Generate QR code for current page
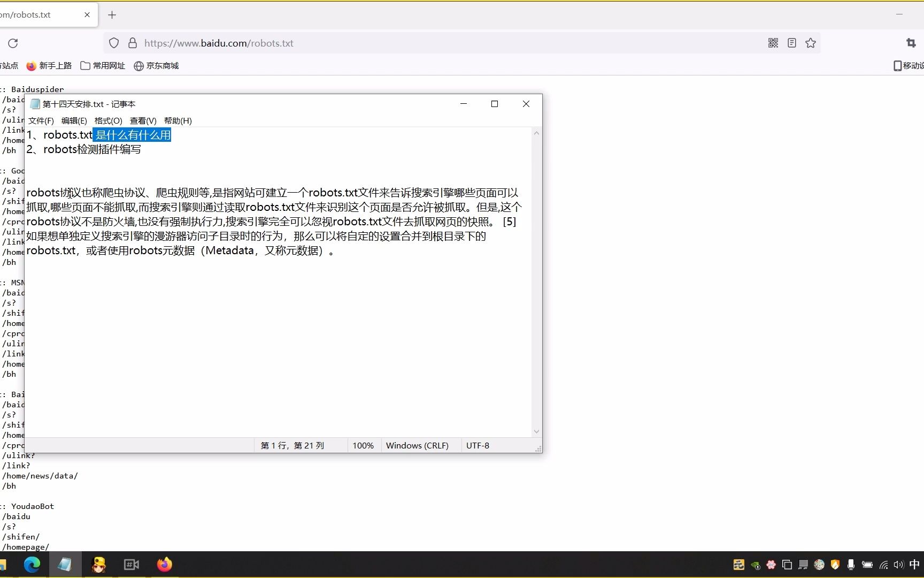This screenshot has height=578, width=924. [772, 43]
